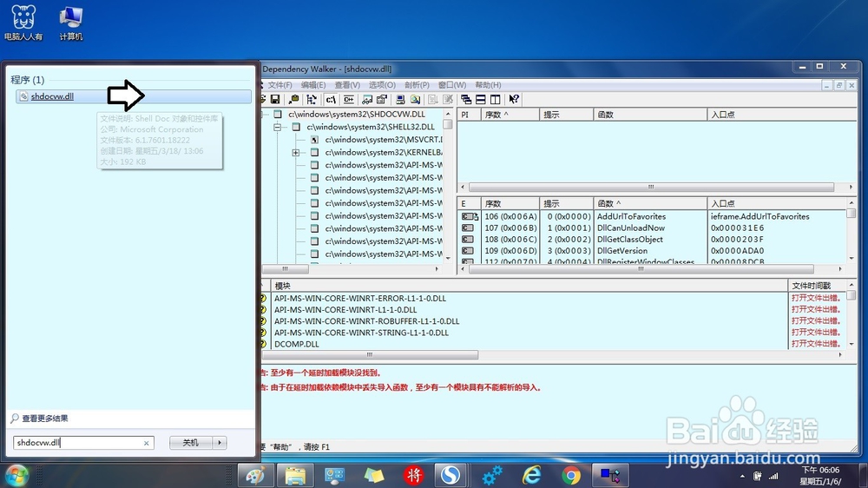The height and width of the screenshot is (488, 868).
Task: Click View Module in External Viewer icon
Action: (367, 99)
